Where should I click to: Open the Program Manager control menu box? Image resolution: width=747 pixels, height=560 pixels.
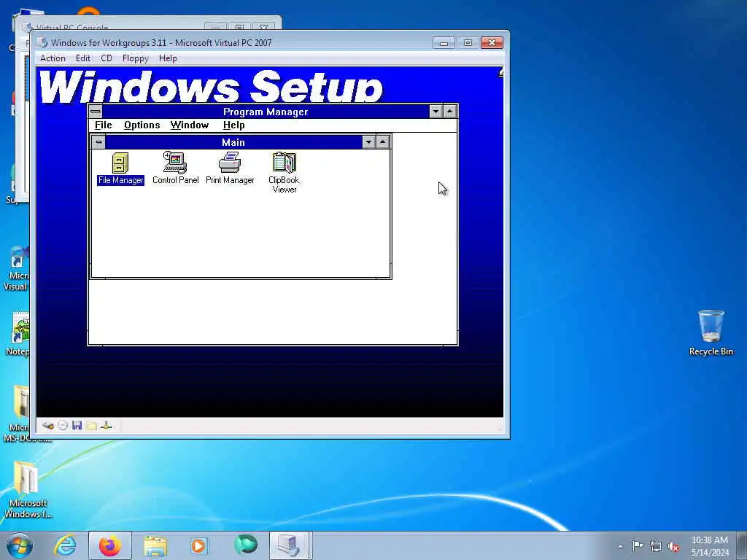tap(96, 112)
